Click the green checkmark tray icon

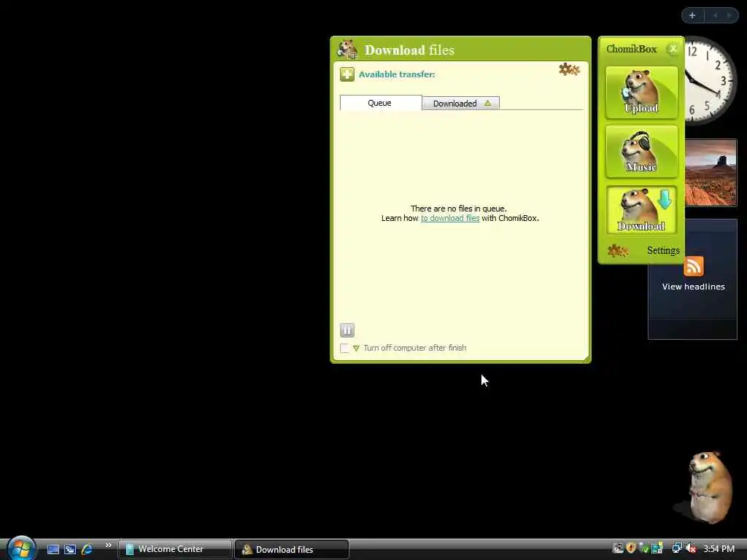[644, 548]
